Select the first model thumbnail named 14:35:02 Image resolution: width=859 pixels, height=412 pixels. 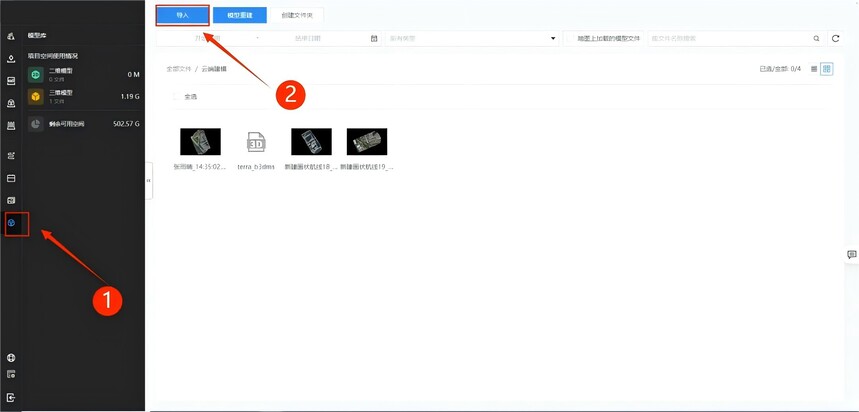(x=201, y=142)
